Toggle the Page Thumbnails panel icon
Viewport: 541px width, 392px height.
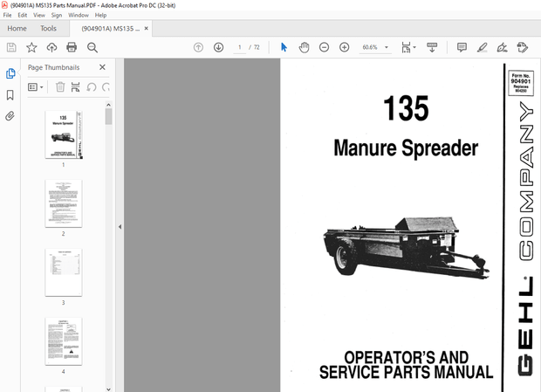click(x=10, y=74)
